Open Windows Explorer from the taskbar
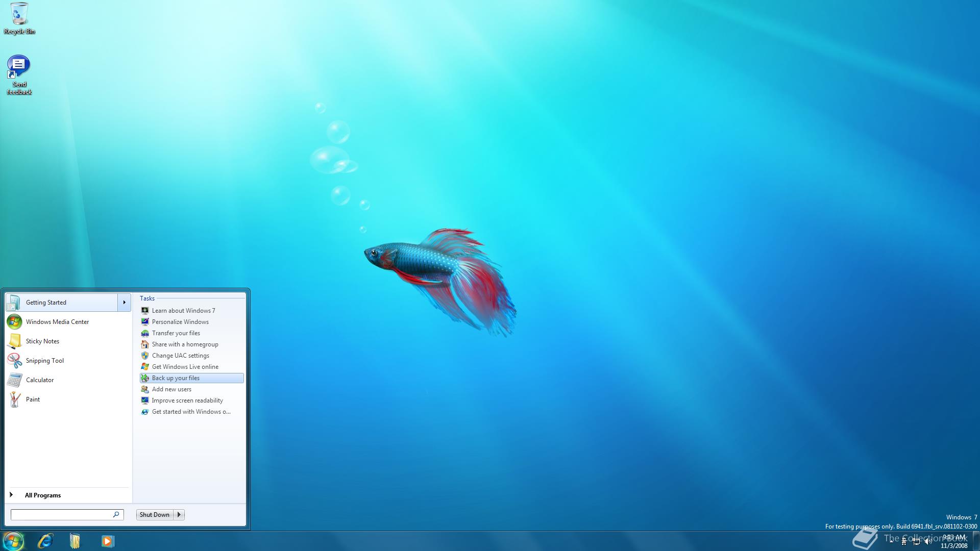 point(75,541)
